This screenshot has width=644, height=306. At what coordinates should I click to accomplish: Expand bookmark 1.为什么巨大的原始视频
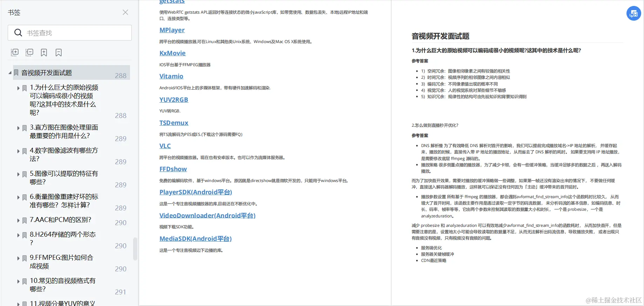pyautogui.click(x=18, y=88)
